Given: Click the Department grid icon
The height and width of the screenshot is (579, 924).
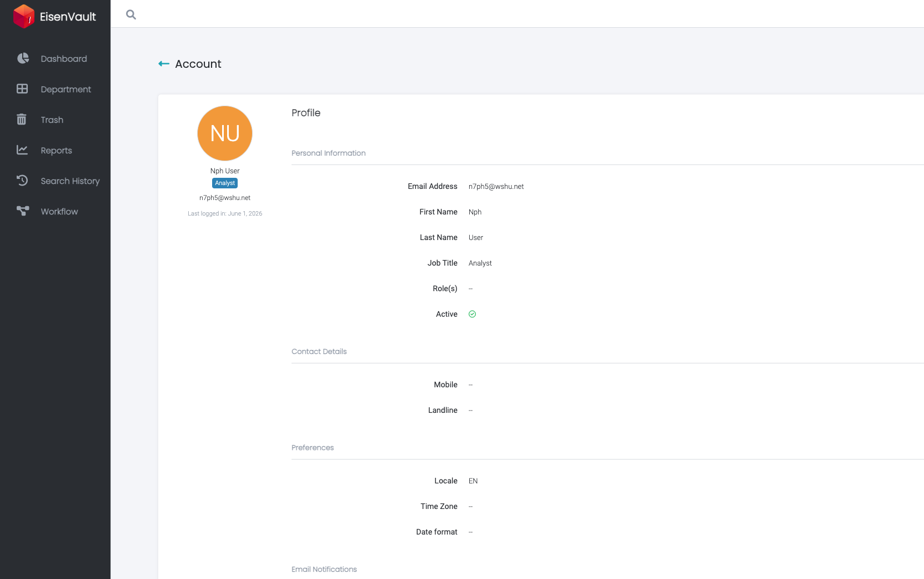Looking at the screenshot, I should pyautogui.click(x=22, y=89).
